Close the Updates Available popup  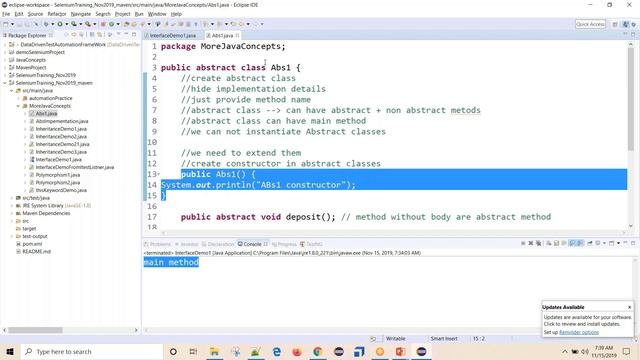(629, 307)
